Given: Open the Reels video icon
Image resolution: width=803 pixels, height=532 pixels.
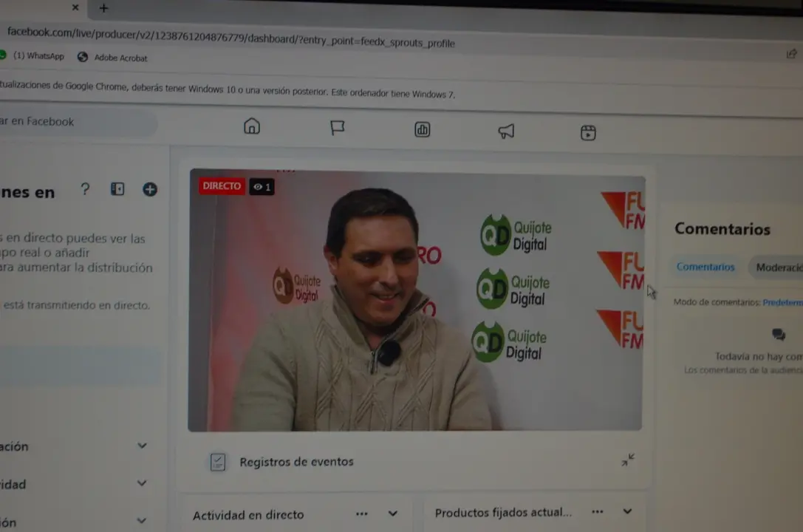Looking at the screenshot, I should click(x=588, y=132).
